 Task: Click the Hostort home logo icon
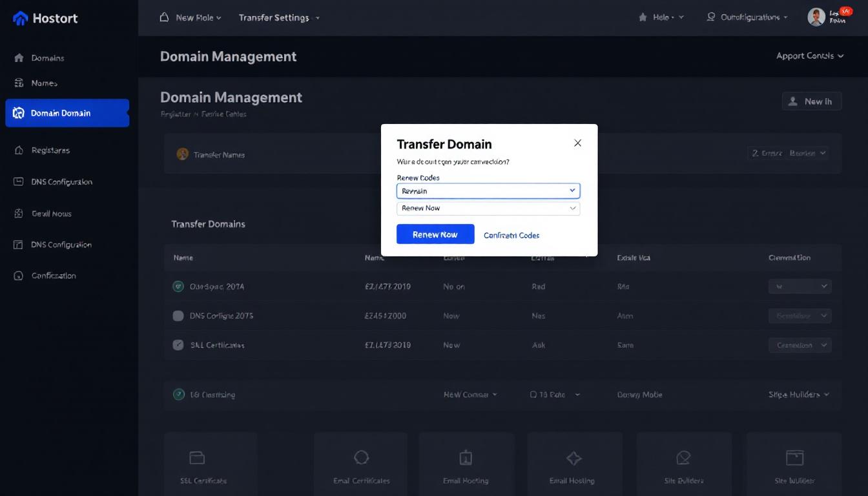pyautogui.click(x=20, y=18)
